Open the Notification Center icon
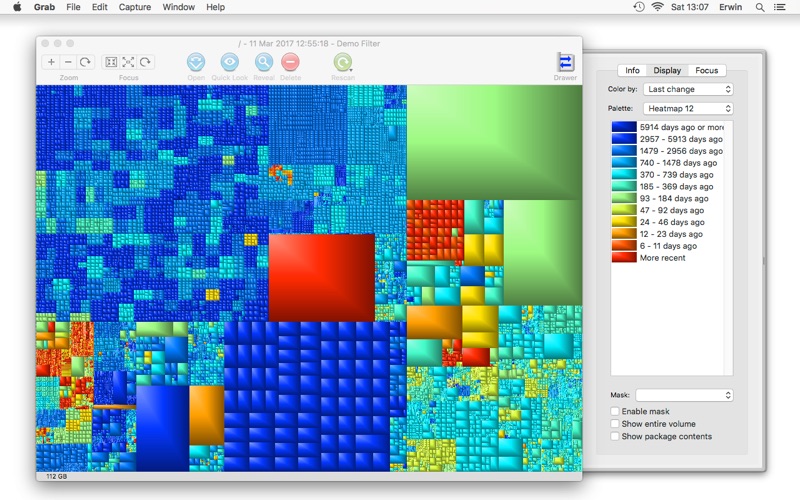 pos(780,7)
